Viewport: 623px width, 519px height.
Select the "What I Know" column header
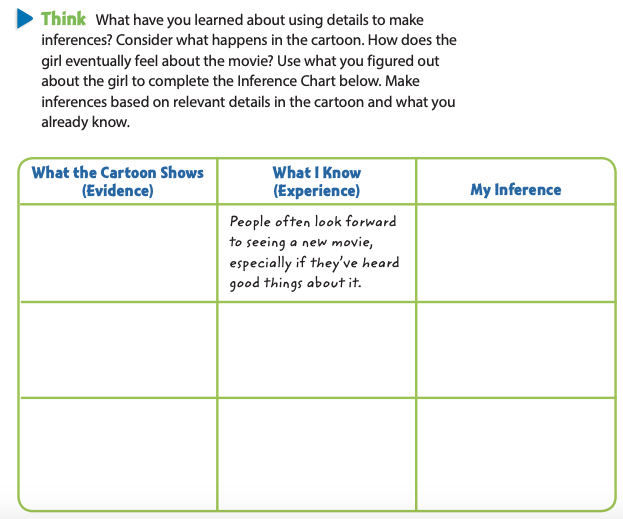(x=316, y=173)
